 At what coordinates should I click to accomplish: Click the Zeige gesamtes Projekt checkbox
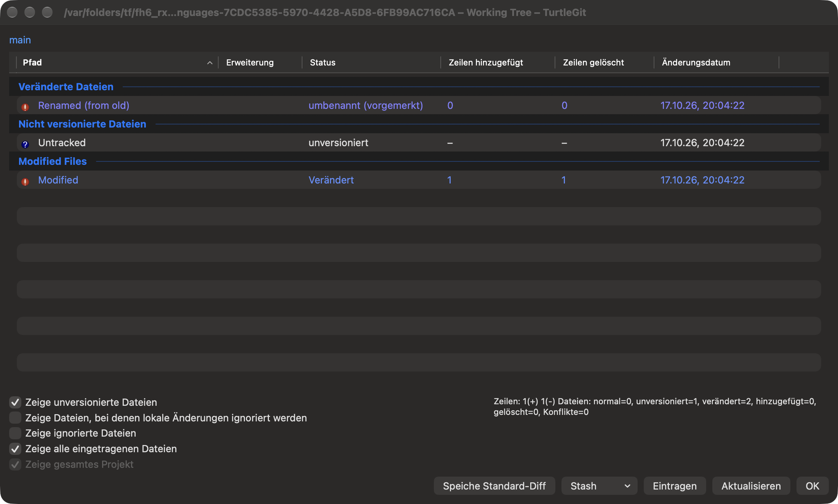coord(15,464)
